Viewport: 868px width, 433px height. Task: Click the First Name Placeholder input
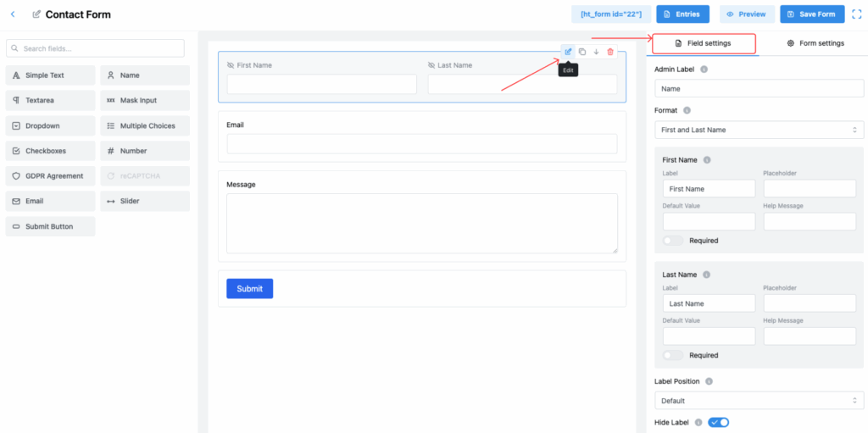pyautogui.click(x=810, y=189)
